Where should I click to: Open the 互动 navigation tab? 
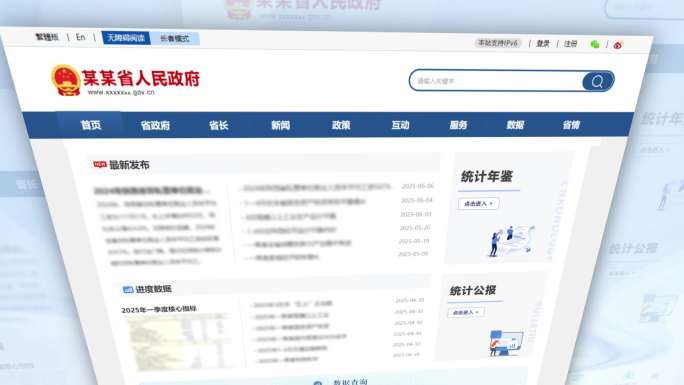coord(400,125)
